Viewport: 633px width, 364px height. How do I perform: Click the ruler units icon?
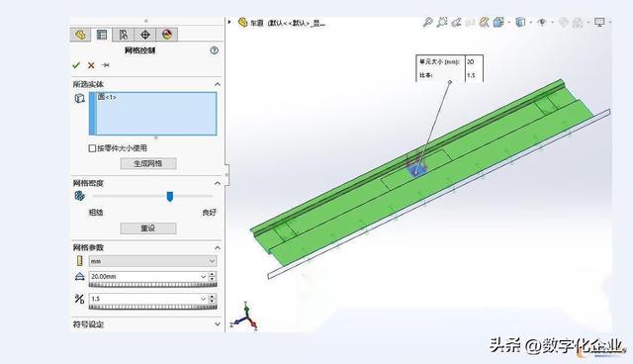click(79, 261)
